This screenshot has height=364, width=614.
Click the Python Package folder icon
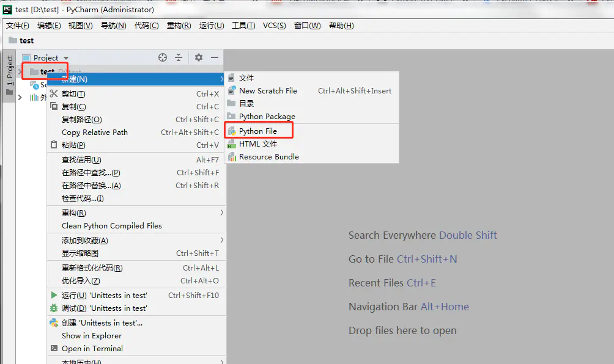231,116
